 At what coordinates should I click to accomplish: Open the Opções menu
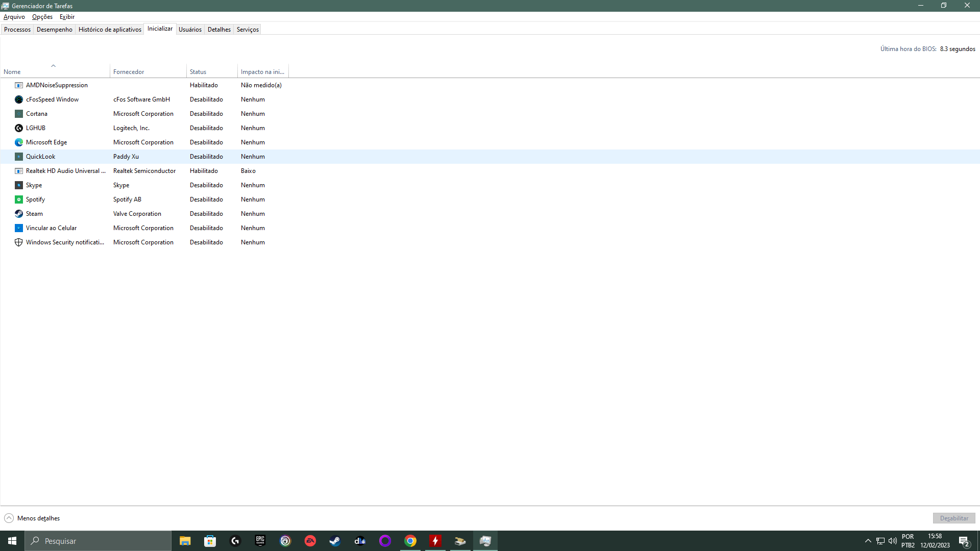[x=42, y=17]
